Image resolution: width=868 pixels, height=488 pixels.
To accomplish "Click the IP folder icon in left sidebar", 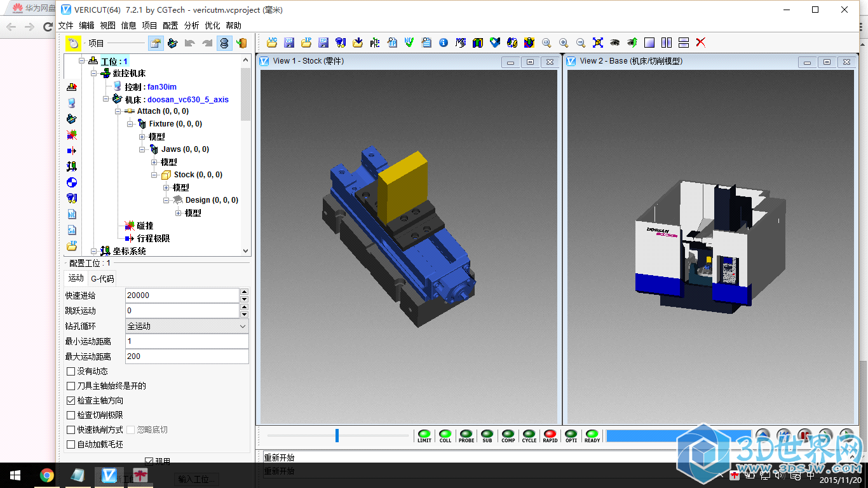I will point(72,246).
